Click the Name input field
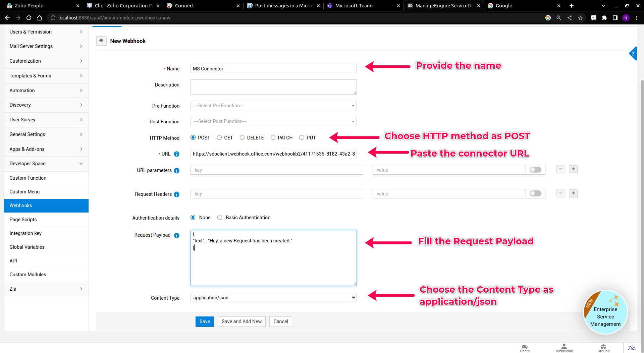 [x=273, y=69]
